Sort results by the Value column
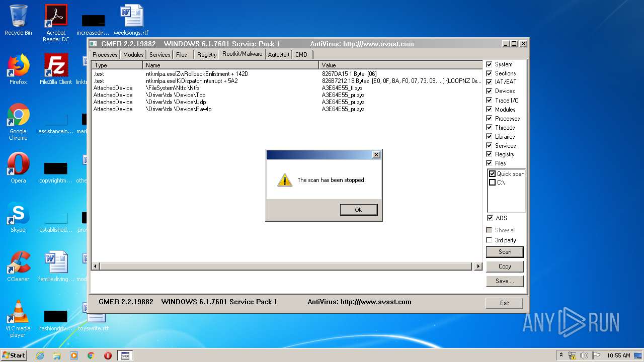The width and height of the screenshot is (644, 362). pyautogui.click(x=400, y=65)
